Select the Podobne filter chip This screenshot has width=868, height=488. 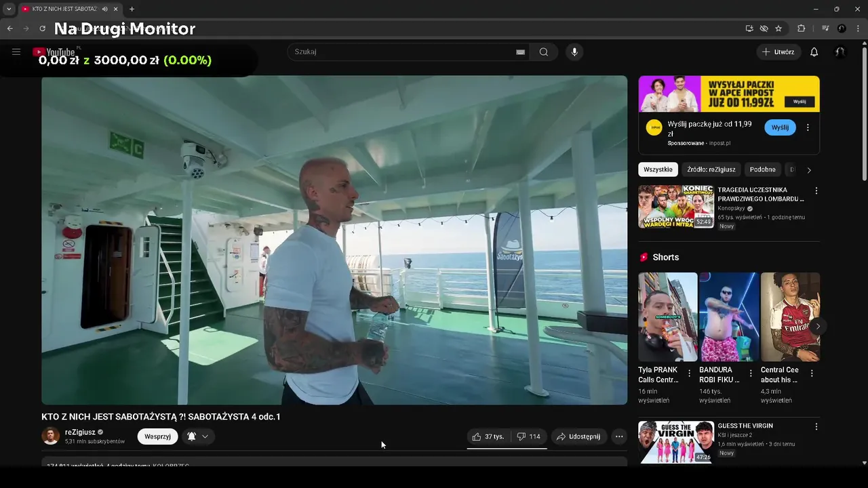763,169
